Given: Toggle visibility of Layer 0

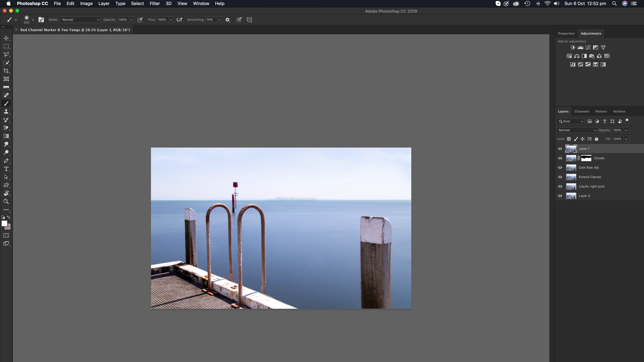Looking at the screenshot, I should [560, 196].
